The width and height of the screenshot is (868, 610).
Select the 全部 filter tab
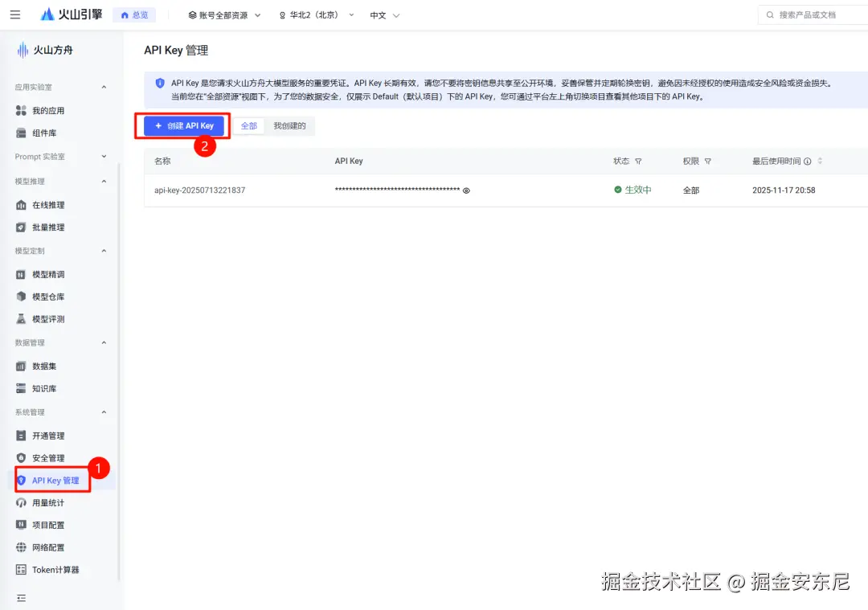pyautogui.click(x=249, y=125)
